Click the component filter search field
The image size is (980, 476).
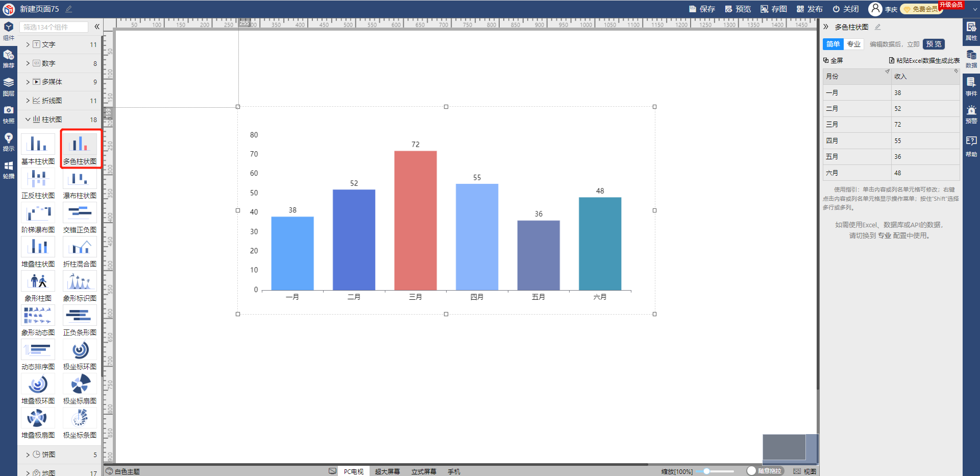[x=54, y=27]
